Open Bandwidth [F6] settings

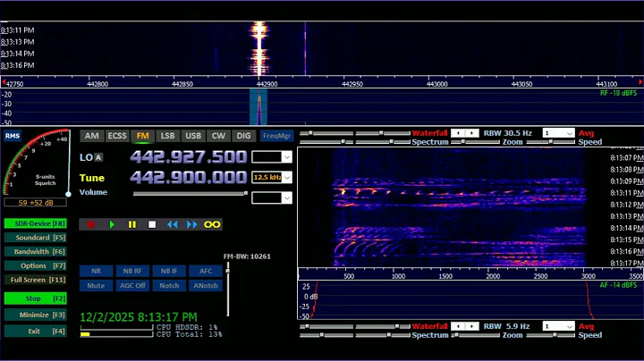tap(35, 251)
